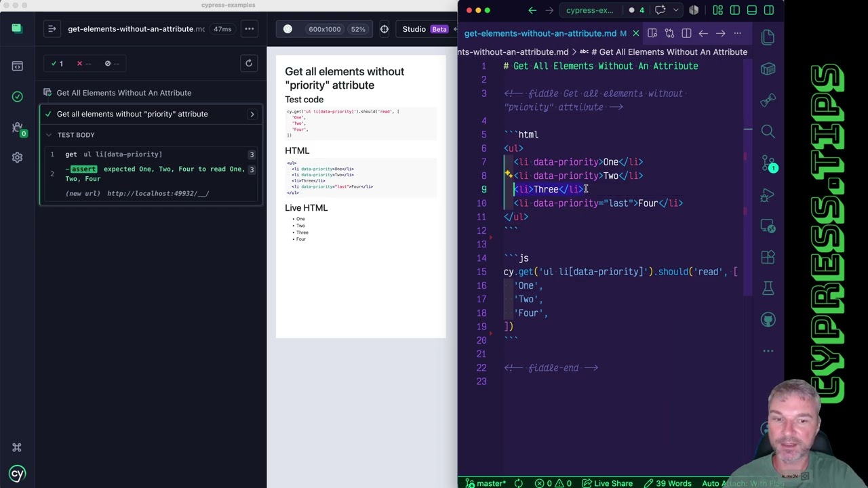Start Live Share from status bar
Image resolution: width=868 pixels, height=488 pixels.
pos(607,483)
